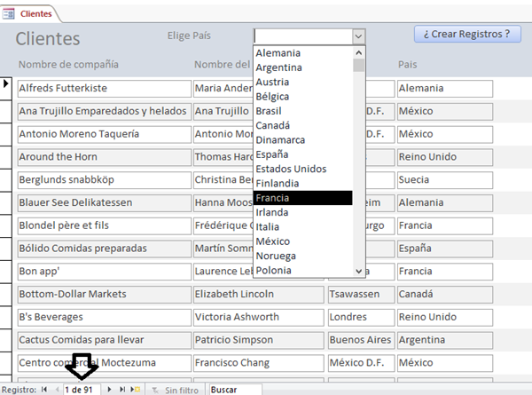Viewport: 532px width, 395px height.
Task: Go to previous record arrow
Action: point(58,390)
